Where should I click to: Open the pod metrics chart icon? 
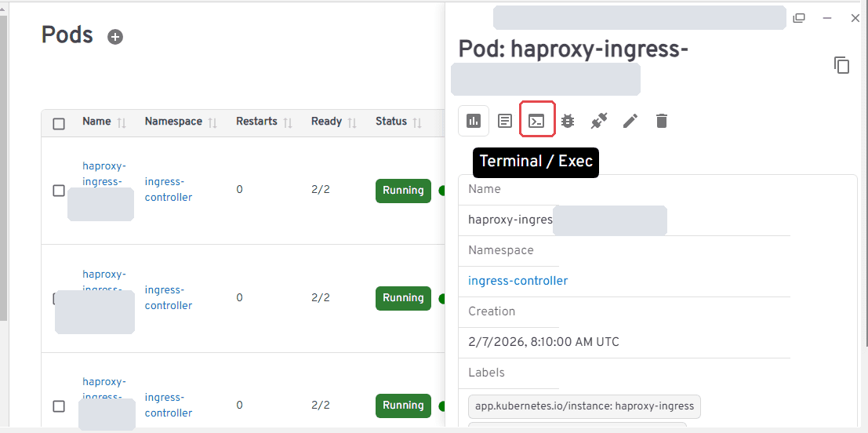click(474, 121)
